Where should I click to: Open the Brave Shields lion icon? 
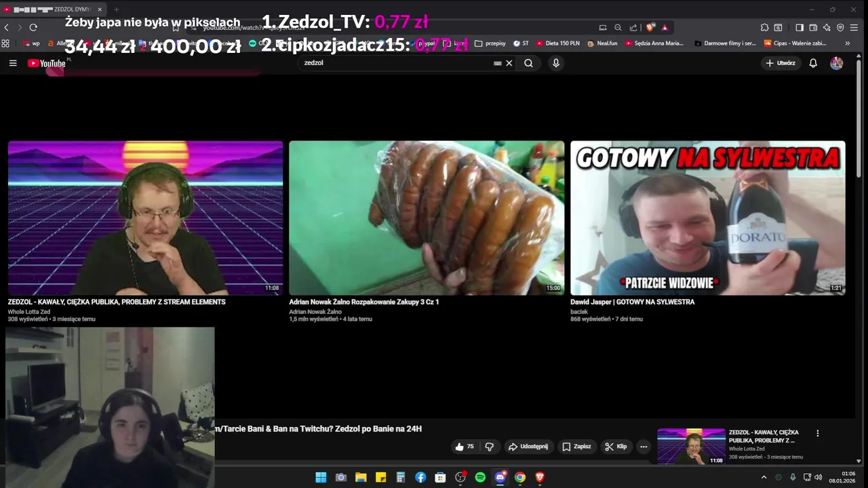coord(650,28)
